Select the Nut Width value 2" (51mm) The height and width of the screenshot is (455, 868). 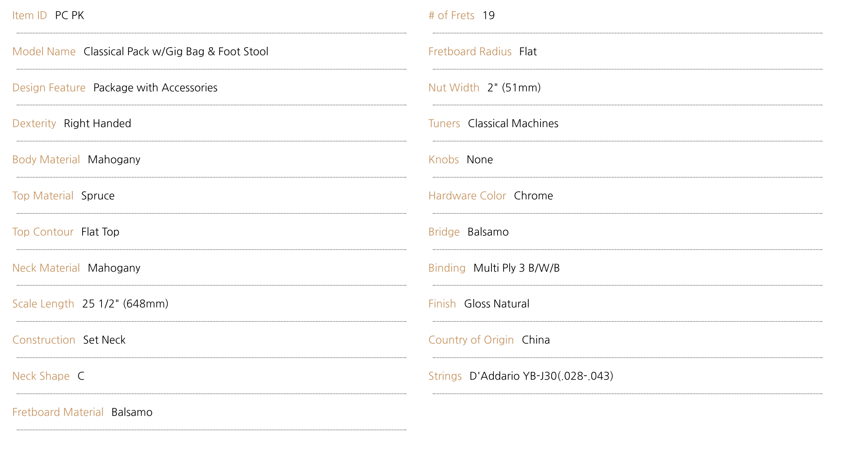tap(514, 87)
